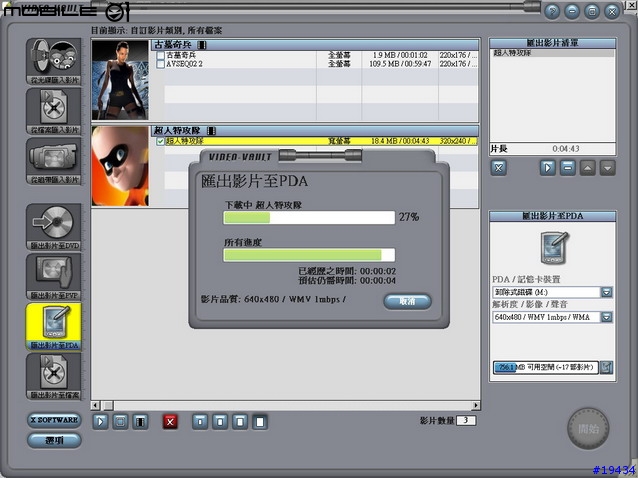Click filmstrip icon next to 古墓奇兵 title

click(x=202, y=45)
